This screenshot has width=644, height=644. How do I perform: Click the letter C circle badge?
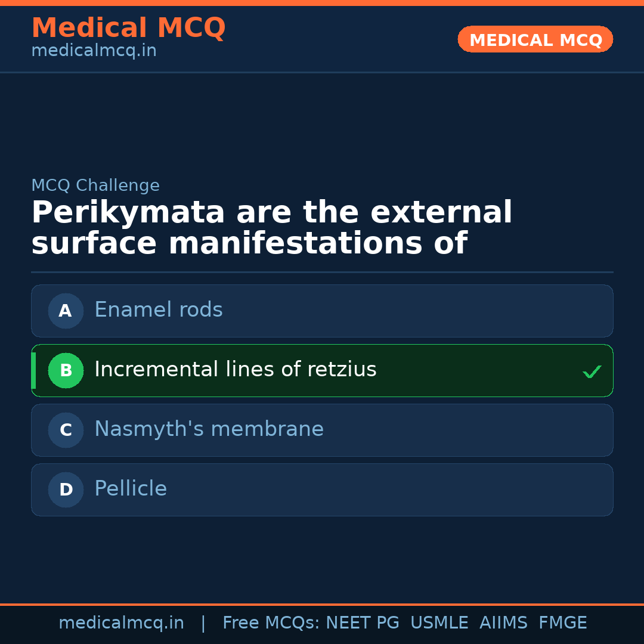[x=66, y=430]
